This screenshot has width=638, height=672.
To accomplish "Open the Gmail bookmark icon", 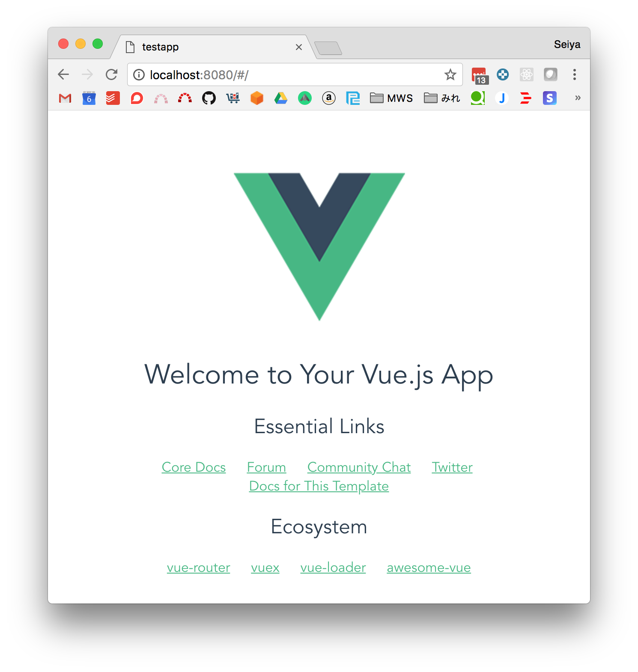I will pyautogui.click(x=65, y=98).
